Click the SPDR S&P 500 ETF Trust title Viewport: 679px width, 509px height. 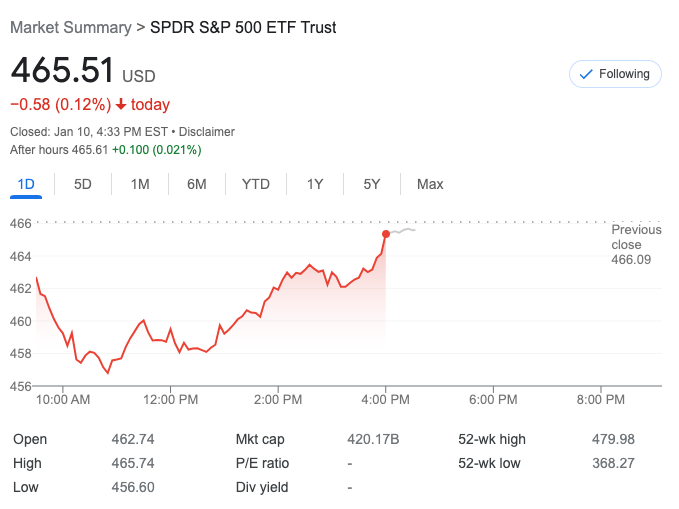pyautogui.click(x=243, y=28)
